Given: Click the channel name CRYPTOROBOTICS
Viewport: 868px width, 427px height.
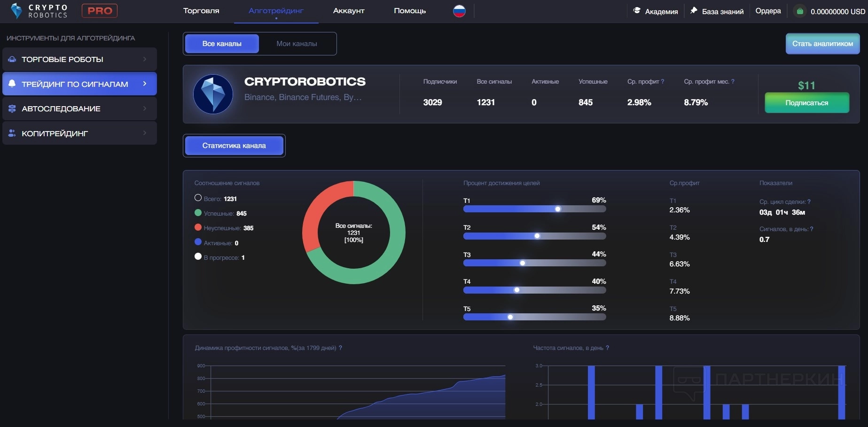Looking at the screenshot, I should pyautogui.click(x=305, y=81).
